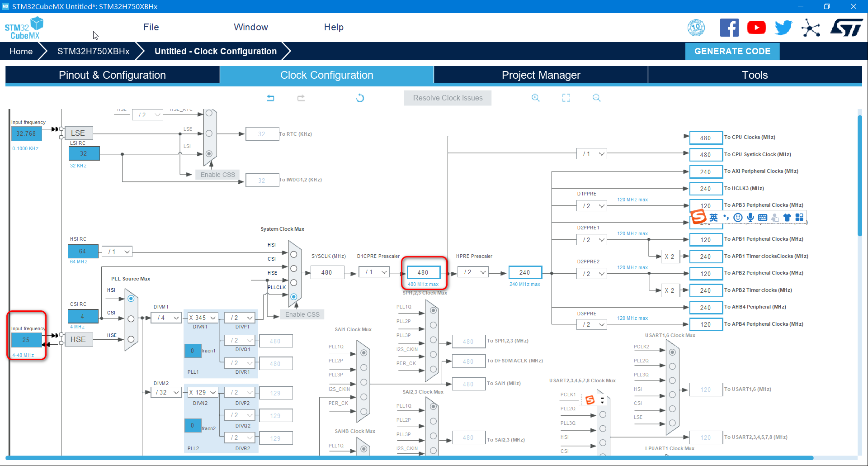868x466 pixels.
Task: Open the HSI RC /1 divider dropdown
Action: (x=117, y=252)
